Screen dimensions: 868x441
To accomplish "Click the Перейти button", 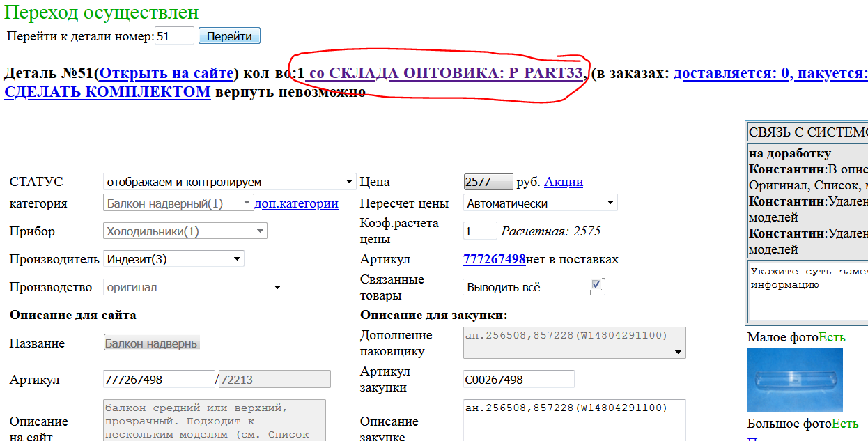I will [x=229, y=36].
